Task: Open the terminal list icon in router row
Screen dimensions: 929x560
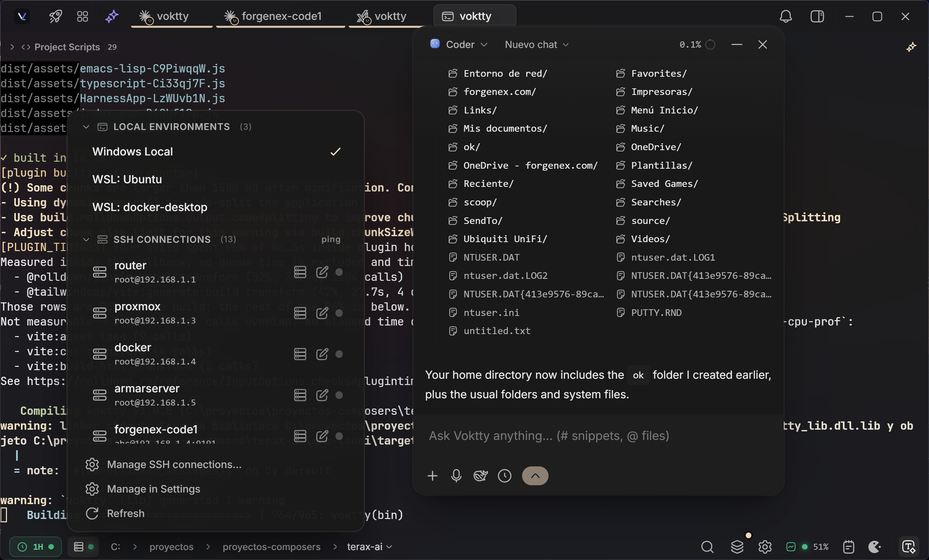Action: pyautogui.click(x=300, y=272)
